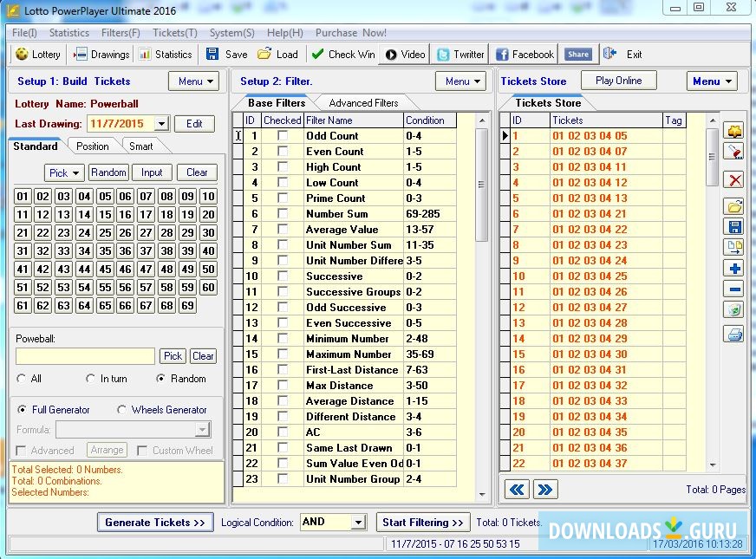Delete ticket with the red X icon
The height and width of the screenshot is (559, 756).
click(733, 181)
